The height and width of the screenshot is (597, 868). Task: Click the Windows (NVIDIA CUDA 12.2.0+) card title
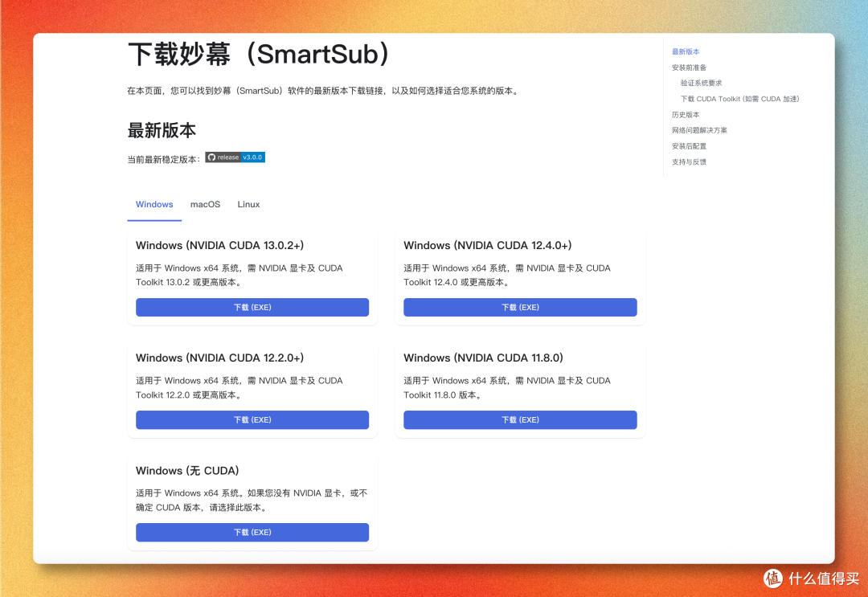[x=219, y=358]
